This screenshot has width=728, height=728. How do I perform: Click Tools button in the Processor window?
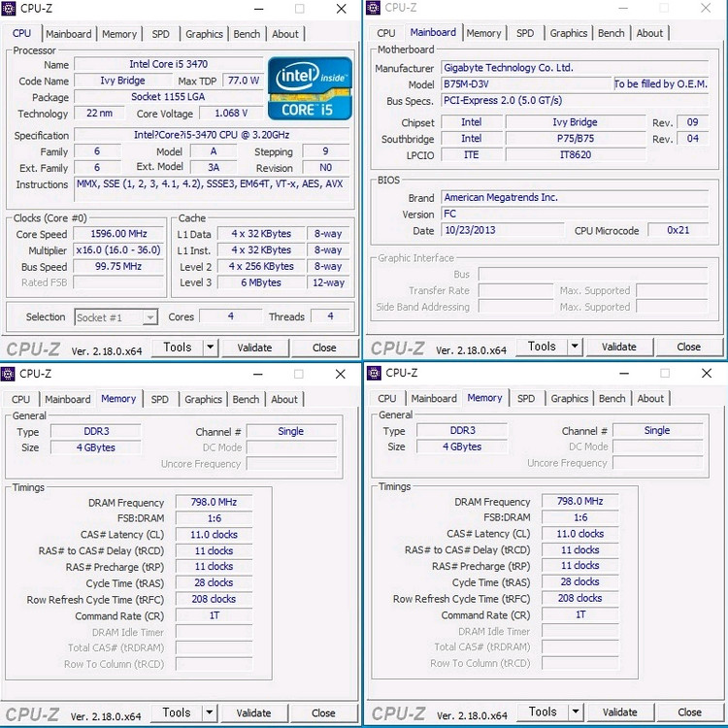pyautogui.click(x=177, y=347)
